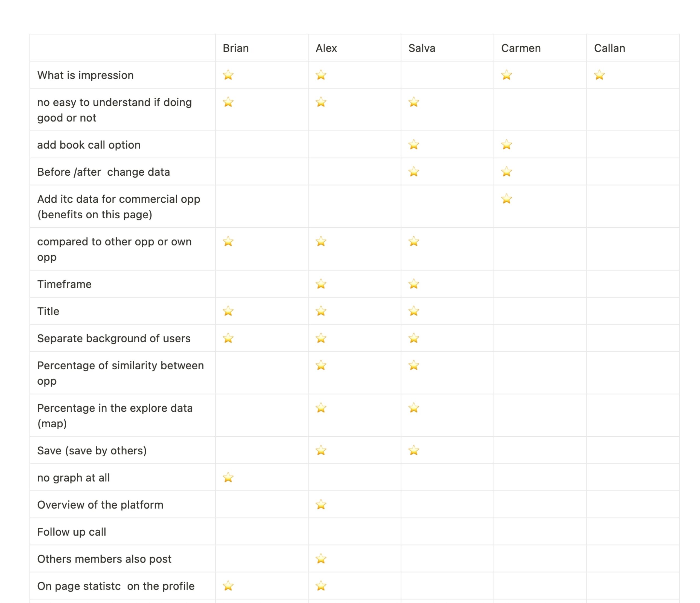This screenshot has height=603, width=700.
Task: Select Alex's star for Overview of the platform
Action: [321, 504]
